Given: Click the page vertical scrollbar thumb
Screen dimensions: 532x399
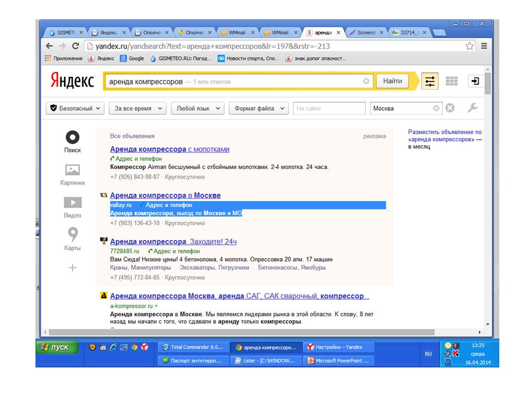Looking at the screenshot, I should coord(488,83).
